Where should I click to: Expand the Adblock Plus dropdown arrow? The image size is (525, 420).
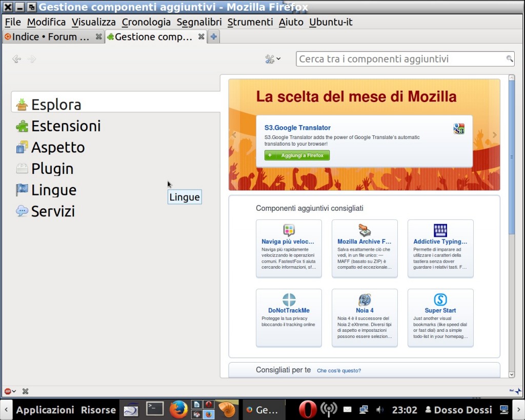(14, 391)
